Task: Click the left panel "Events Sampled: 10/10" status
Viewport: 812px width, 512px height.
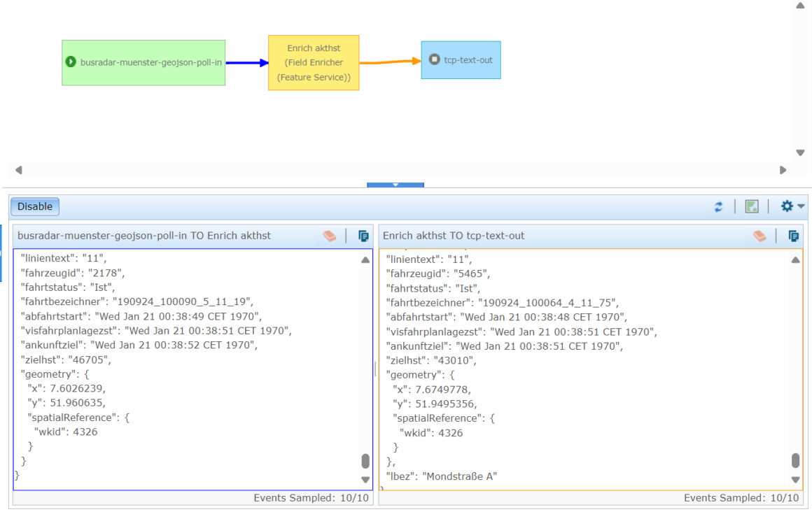Action: coord(311,498)
